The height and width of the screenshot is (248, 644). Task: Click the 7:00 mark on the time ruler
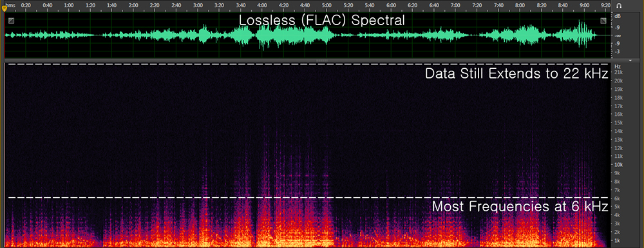pyautogui.click(x=455, y=5)
